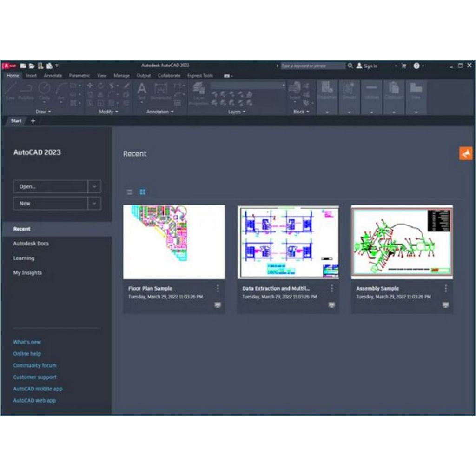Open the What's new link
Image resolution: width=476 pixels, height=476 pixels.
(x=26, y=342)
